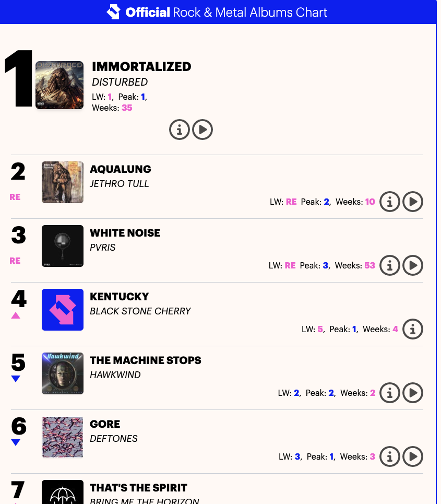Play White Noise album preview

click(413, 265)
